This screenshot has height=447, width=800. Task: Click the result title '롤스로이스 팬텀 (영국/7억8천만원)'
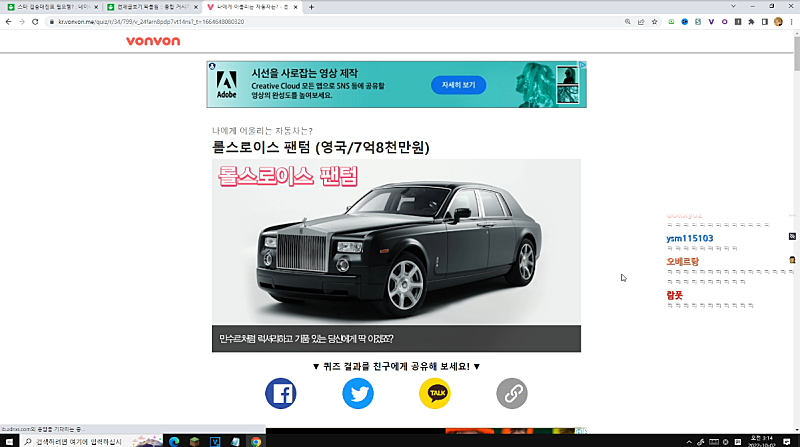point(321,147)
